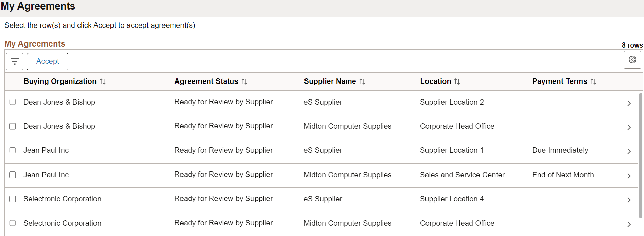Open chevron on last Corporate Head Office row

click(x=629, y=224)
